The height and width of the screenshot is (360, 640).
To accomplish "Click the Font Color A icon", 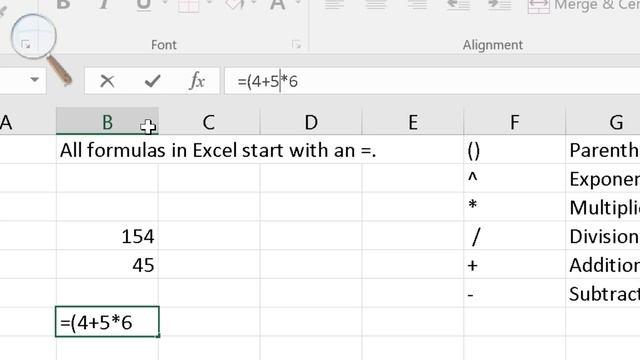I will coord(278,4).
